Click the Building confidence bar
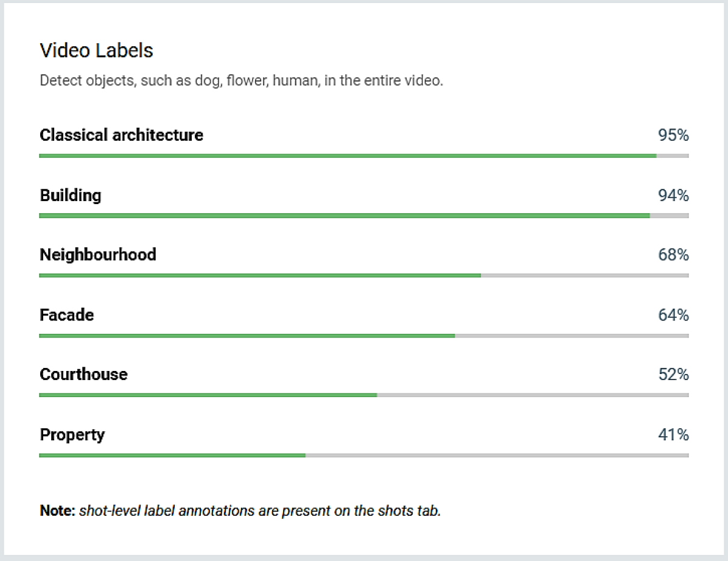Image resolution: width=728 pixels, height=561 pixels. pyautogui.click(x=363, y=216)
